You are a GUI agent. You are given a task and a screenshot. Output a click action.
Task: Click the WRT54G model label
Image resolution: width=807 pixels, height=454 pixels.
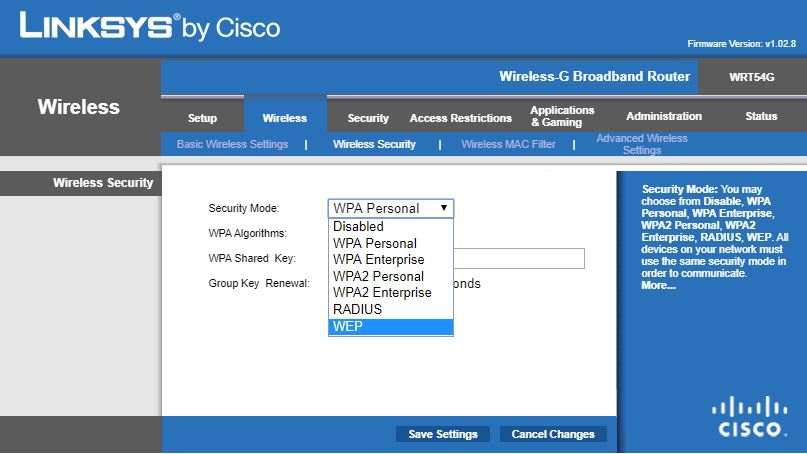(x=751, y=77)
